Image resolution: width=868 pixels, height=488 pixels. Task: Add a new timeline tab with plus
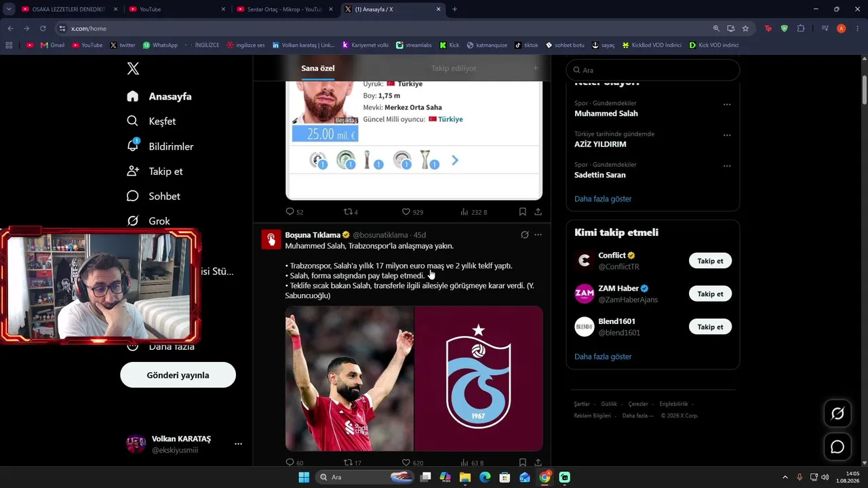[535, 68]
